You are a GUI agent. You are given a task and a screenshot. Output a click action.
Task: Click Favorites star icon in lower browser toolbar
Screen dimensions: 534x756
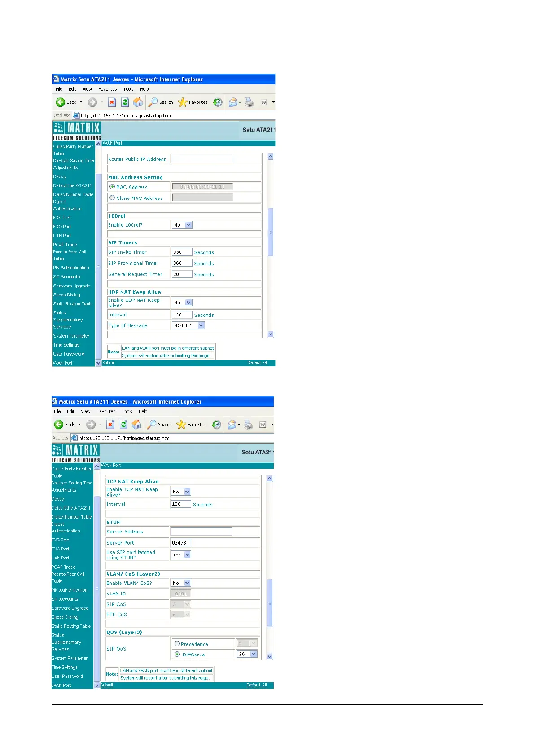(x=181, y=425)
